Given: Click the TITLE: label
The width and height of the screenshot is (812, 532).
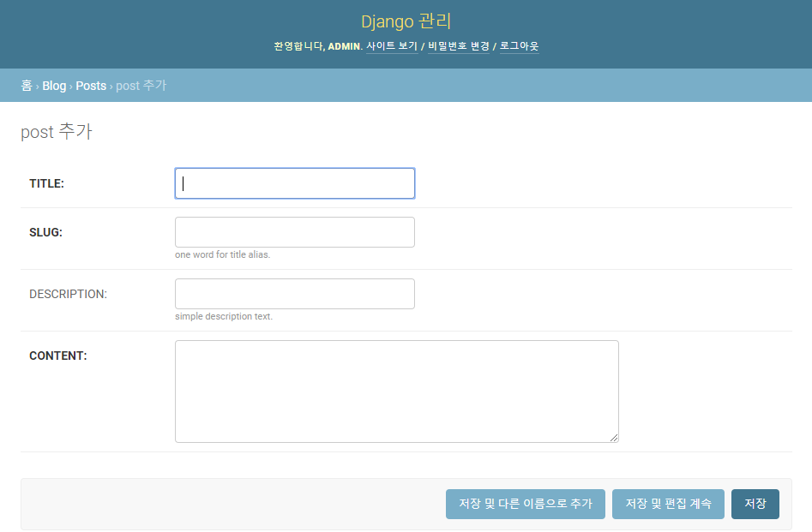Looking at the screenshot, I should 46,183.
